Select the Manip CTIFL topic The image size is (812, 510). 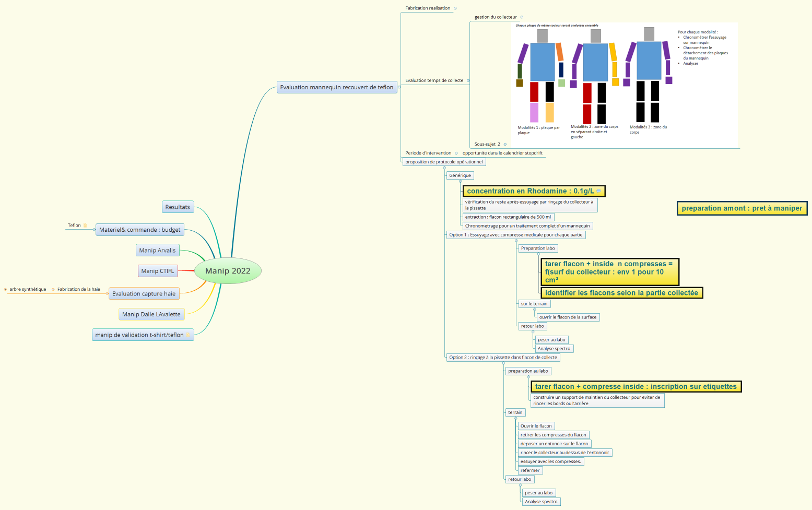point(158,271)
